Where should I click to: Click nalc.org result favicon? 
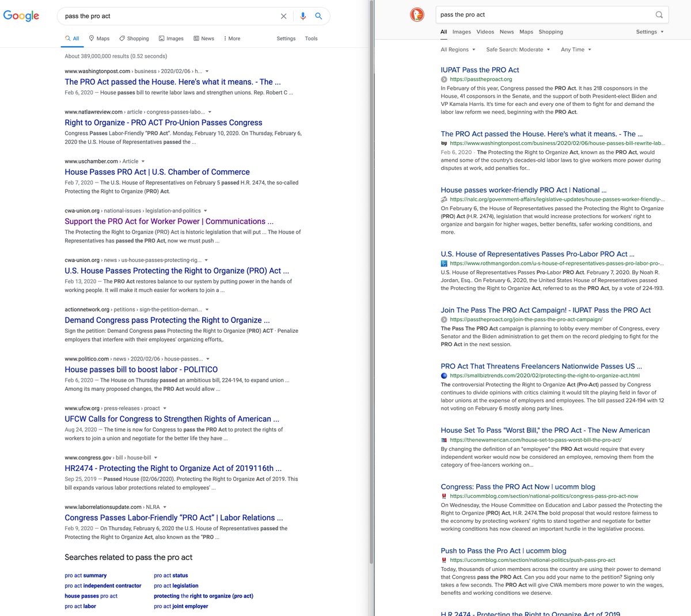(444, 199)
